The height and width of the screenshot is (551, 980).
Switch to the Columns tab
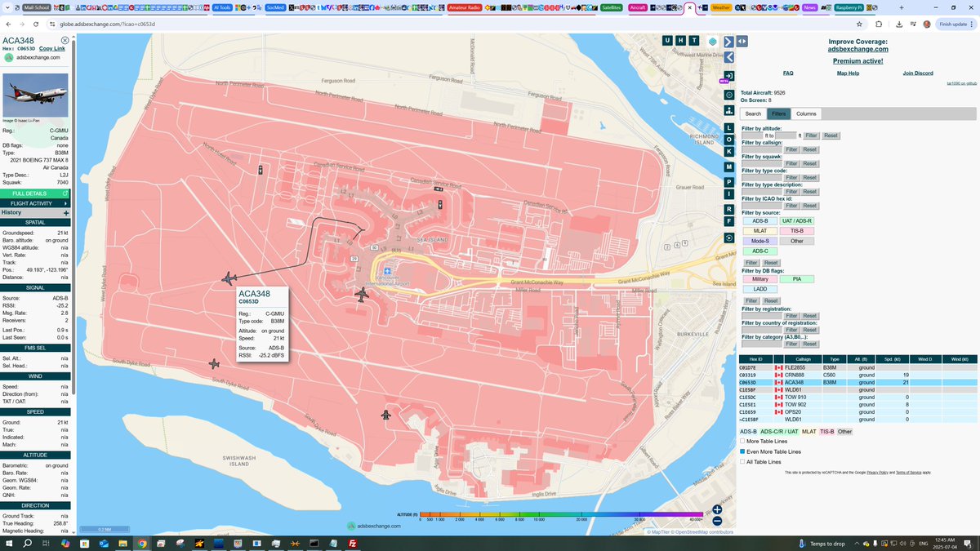pos(806,113)
